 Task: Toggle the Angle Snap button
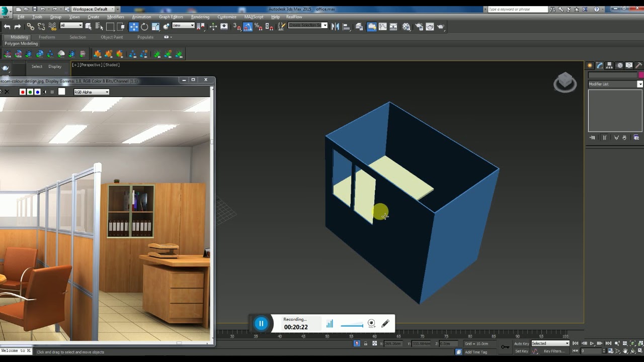click(249, 27)
